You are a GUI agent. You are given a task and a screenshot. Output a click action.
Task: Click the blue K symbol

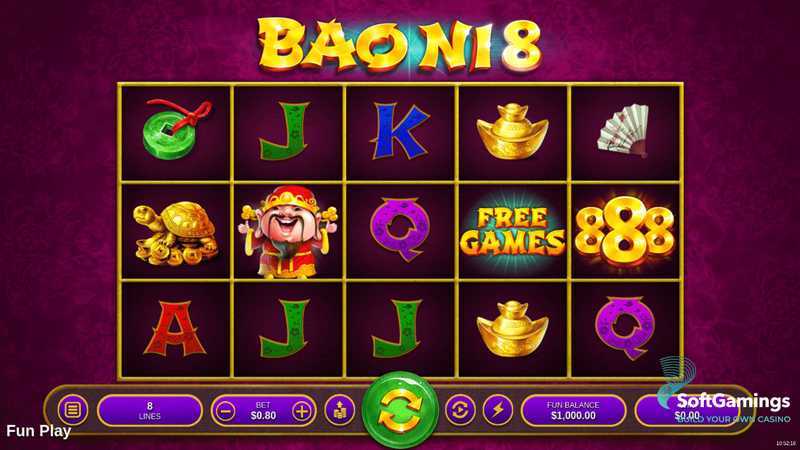(400, 131)
